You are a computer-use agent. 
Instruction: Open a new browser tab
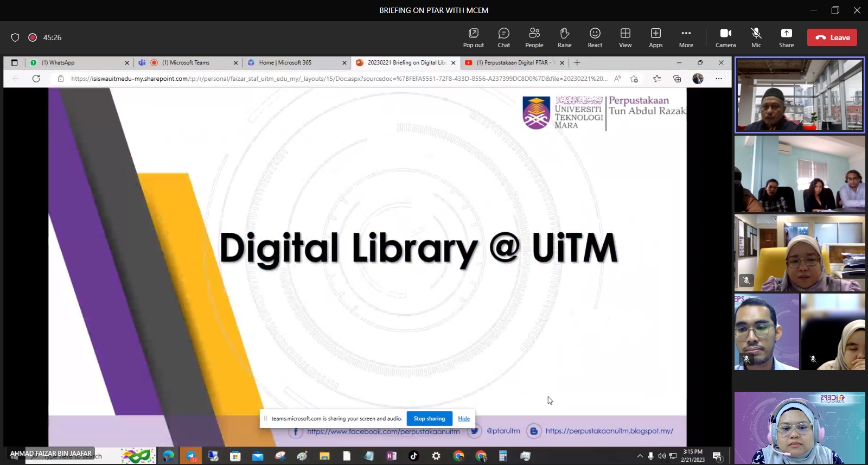tap(577, 62)
